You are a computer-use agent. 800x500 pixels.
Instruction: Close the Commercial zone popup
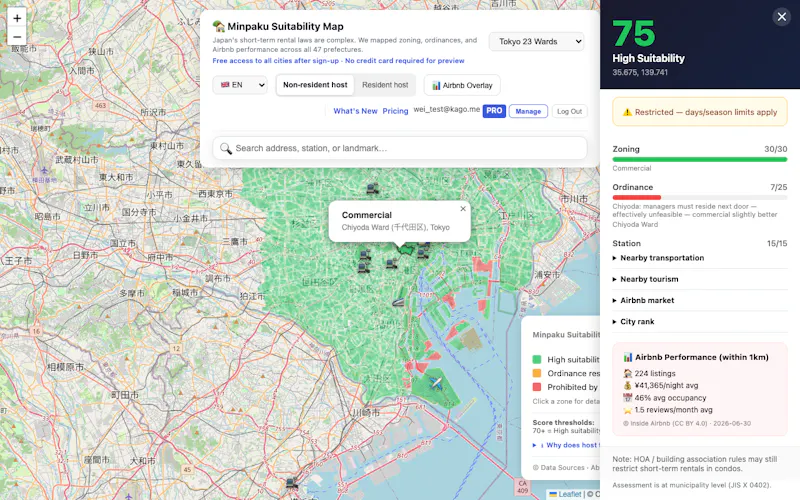point(463,209)
